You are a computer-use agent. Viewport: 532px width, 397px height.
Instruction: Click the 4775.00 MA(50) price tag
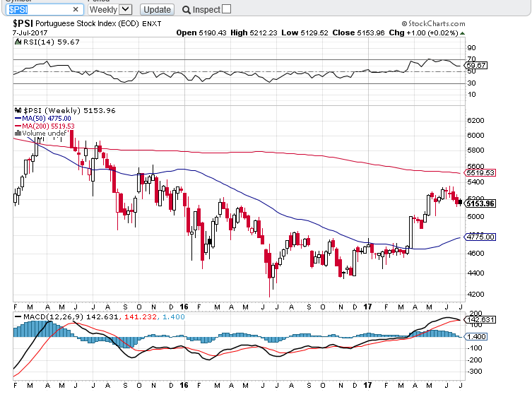pos(480,237)
